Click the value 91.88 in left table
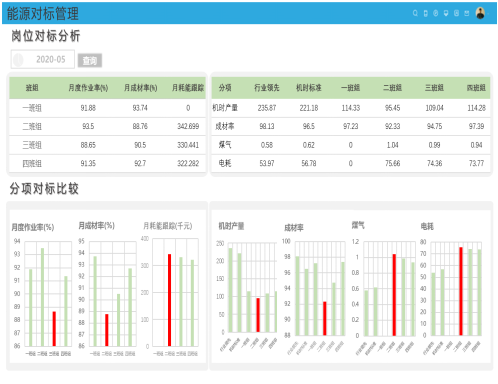The width and height of the screenshot is (498, 384). 88,108
